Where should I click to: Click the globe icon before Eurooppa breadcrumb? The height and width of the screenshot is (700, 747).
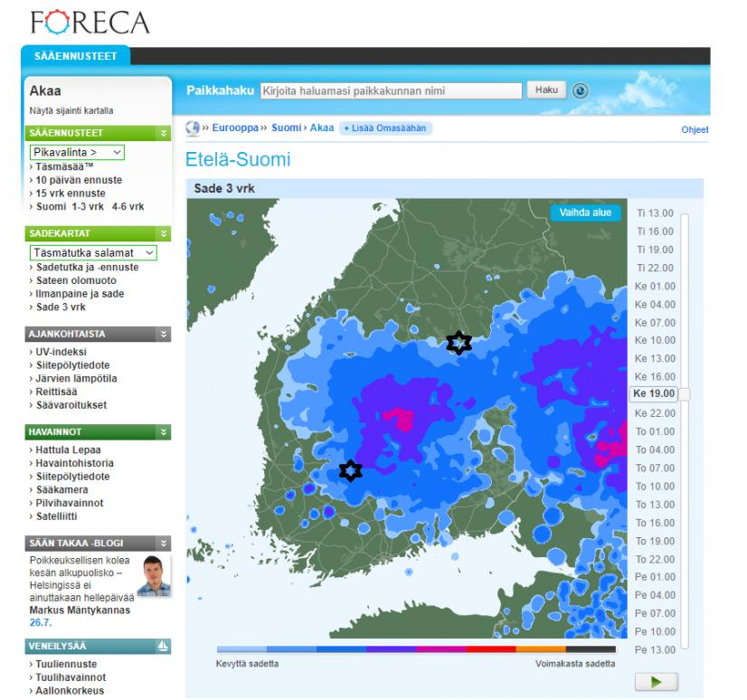tap(192, 128)
